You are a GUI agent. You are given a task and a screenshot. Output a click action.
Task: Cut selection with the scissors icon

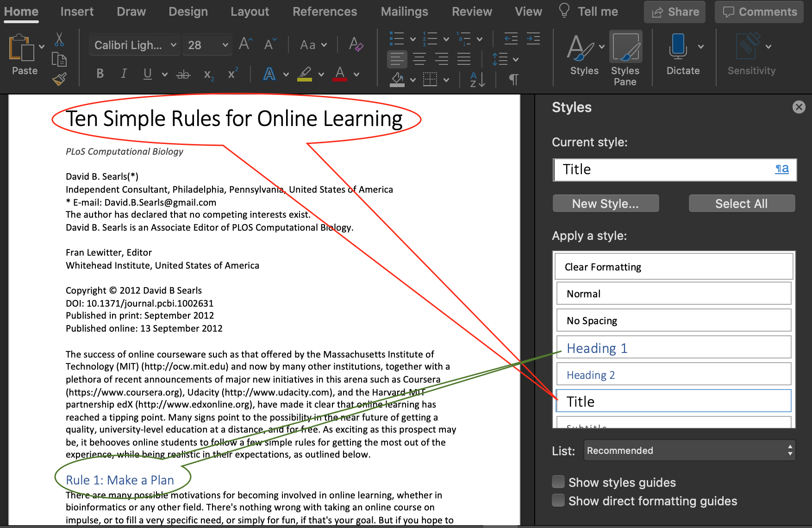tap(59, 39)
